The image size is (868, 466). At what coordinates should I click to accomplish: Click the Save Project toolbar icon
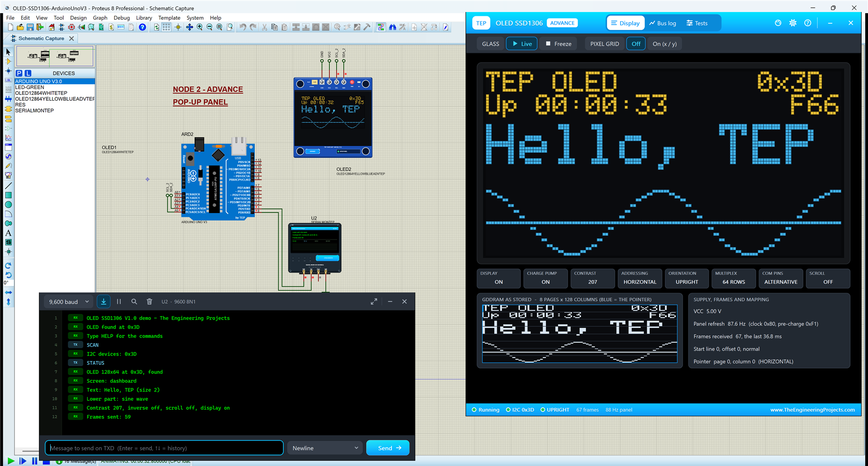pos(30,27)
